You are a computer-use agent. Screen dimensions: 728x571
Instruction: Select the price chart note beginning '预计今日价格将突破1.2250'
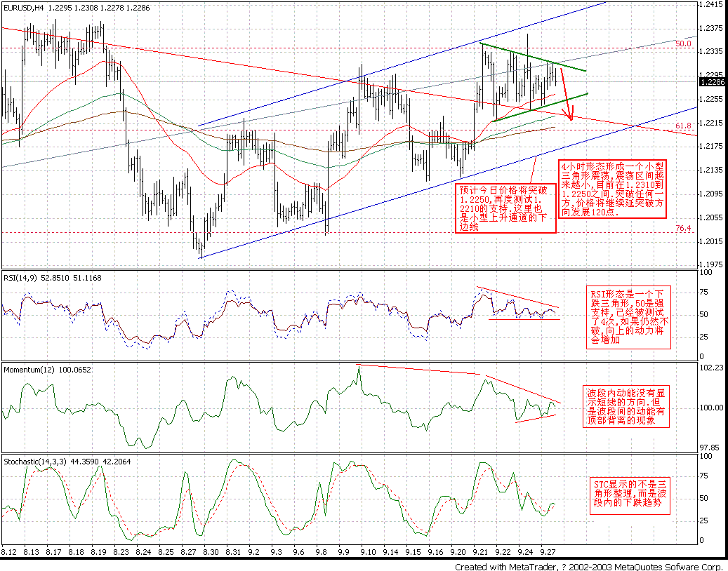[505, 208]
